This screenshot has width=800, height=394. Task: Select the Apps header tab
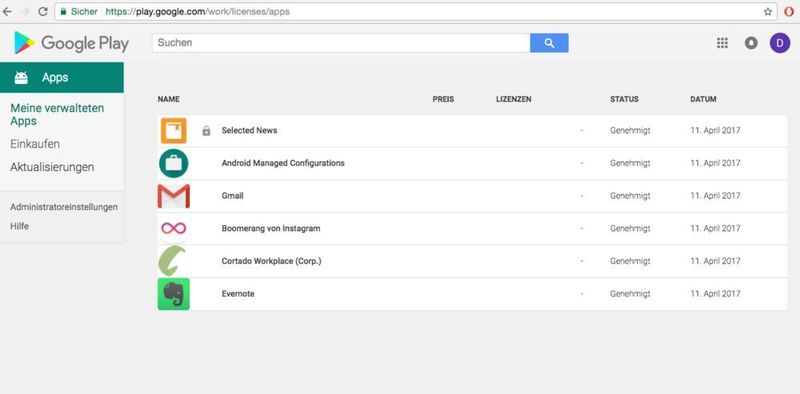tap(62, 78)
